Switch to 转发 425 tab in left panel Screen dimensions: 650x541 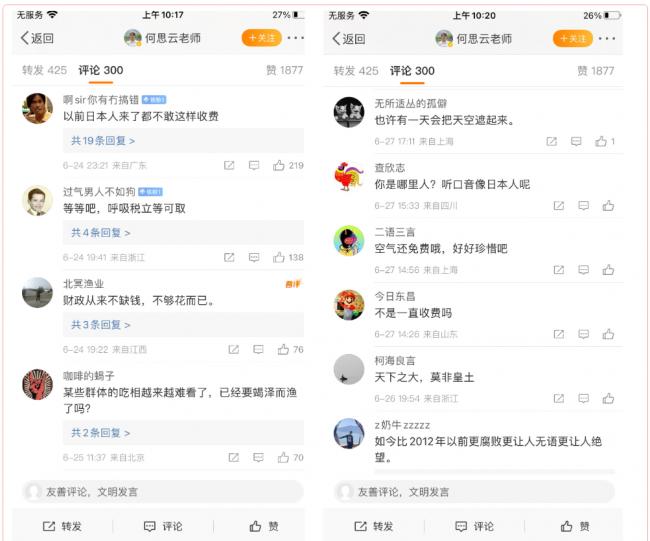(44, 70)
